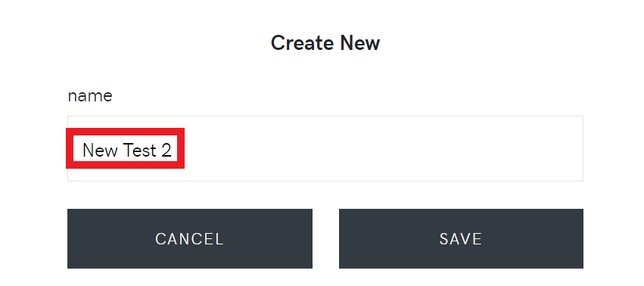Select the red-highlighted 'New Test 2' entry
Screen dimensions: 644x286
click(x=126, y=148)
